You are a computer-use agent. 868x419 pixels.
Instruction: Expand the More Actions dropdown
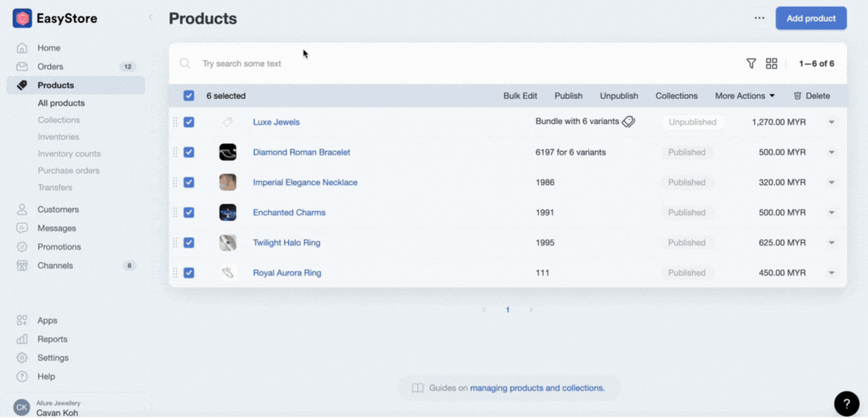(x=745, y=96)
